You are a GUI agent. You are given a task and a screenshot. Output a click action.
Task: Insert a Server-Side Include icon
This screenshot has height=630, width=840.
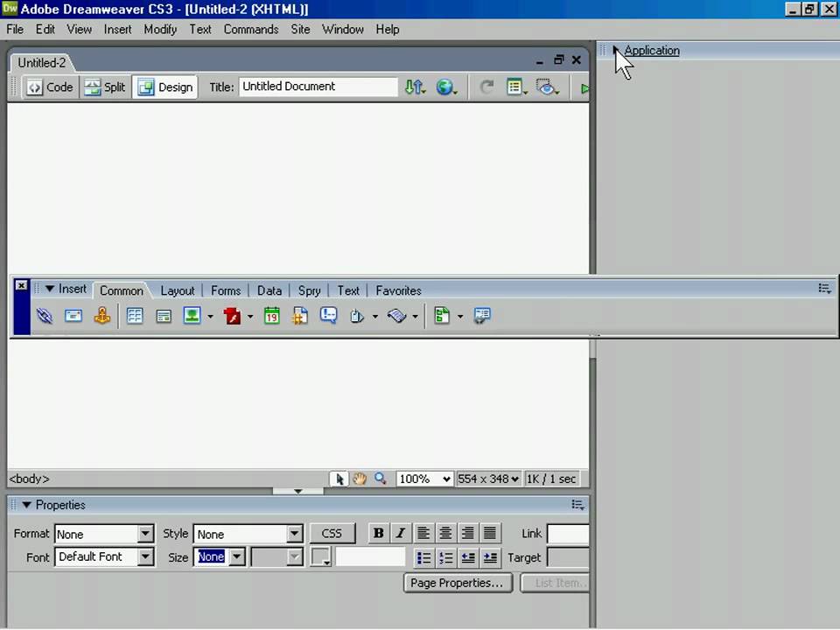pos(300,316)
